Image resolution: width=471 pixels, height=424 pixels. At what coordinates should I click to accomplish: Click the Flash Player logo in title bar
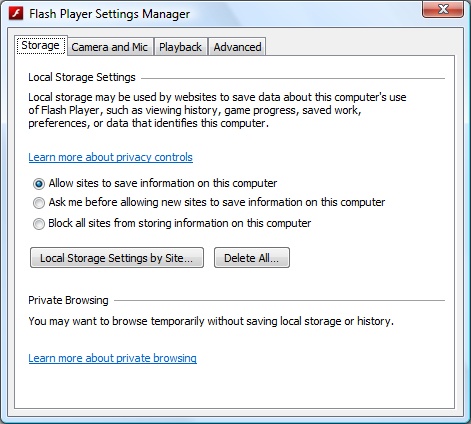point(16,14)
